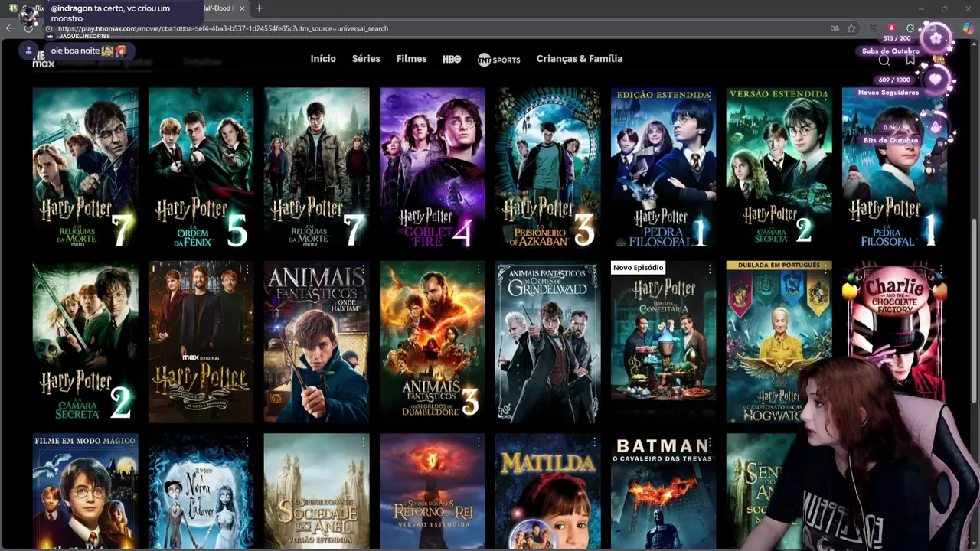The height and width of the screenshot is (551, 980).
Task: Open Filme em Modo Mágico Harry Potter poster
Action: 85,490
